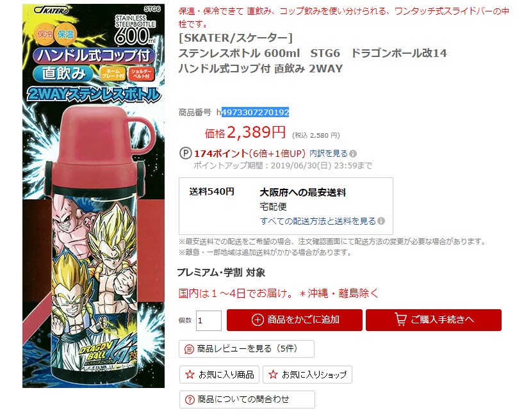Click the plus icon on add-to-cart button
The width and height of the screenshot is (524, 420).
point(258,320)
